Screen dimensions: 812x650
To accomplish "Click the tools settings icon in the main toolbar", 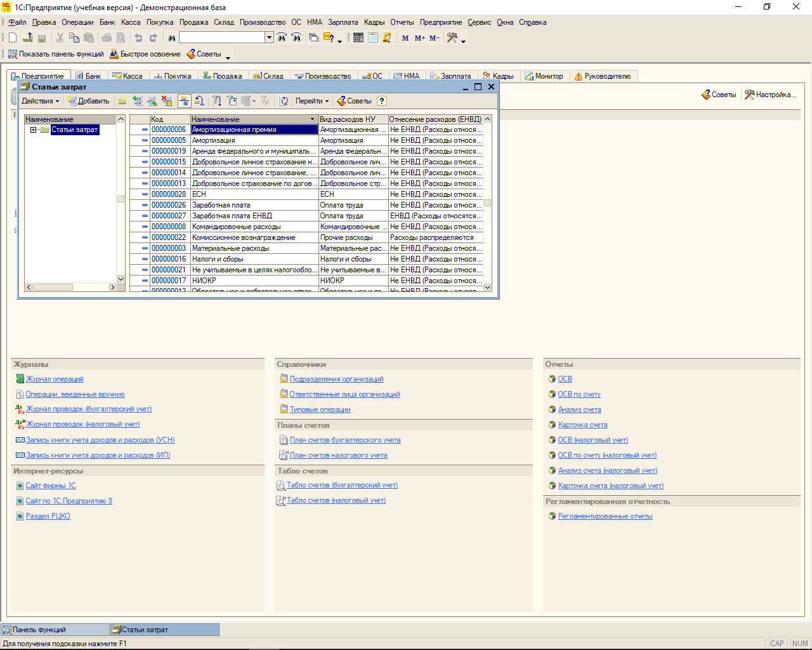I will pyautogui.click(x=452, y=37).
